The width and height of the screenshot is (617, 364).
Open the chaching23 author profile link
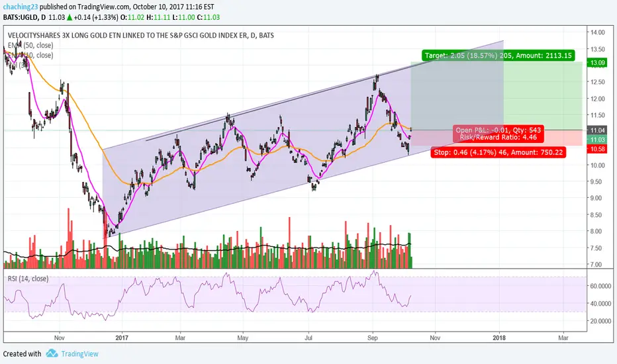tap(21, 7)
